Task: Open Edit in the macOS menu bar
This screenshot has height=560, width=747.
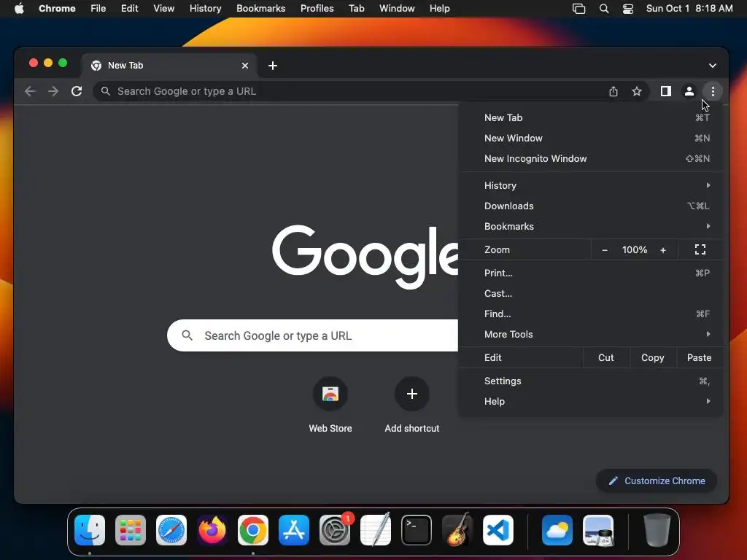Action: click(129, 9)
